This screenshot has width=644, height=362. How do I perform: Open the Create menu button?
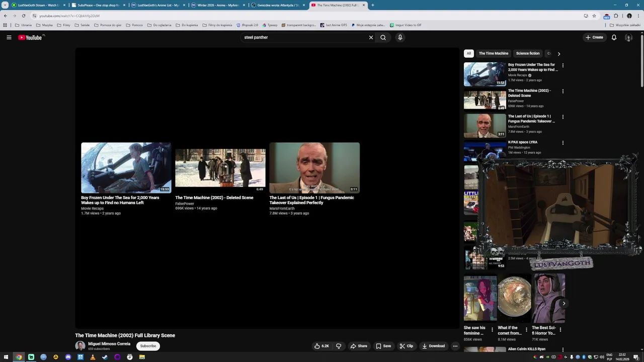pos(594,37)
